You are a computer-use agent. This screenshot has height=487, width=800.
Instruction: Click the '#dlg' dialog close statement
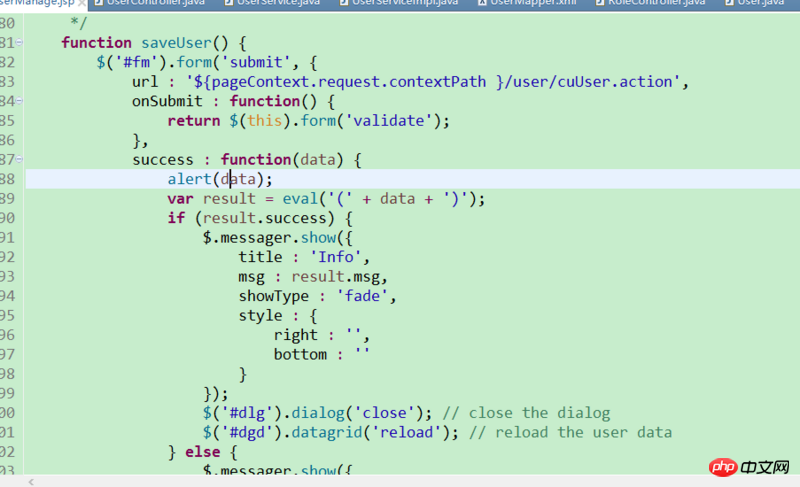(x=317, y=413)
